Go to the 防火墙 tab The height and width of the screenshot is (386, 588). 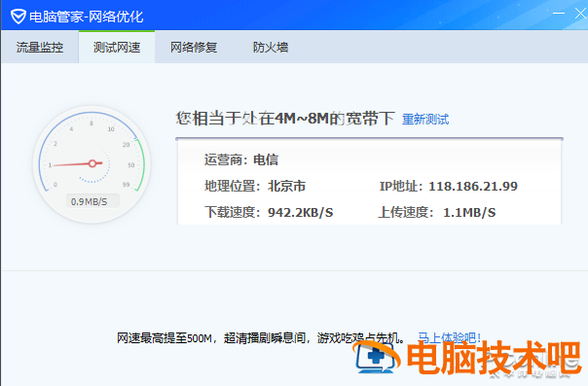(x=271, y=48)
